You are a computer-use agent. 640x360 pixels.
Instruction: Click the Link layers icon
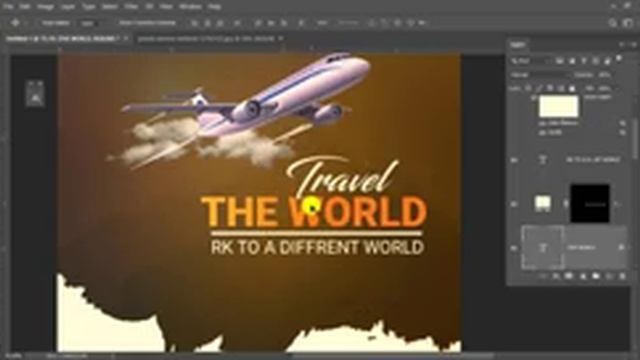point(542,276)
